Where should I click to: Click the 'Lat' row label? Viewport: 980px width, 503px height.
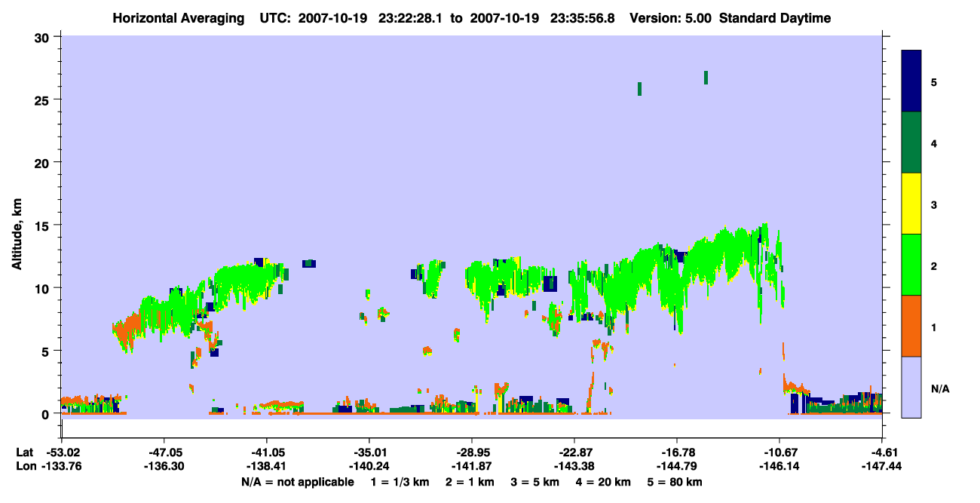point(25,452)
